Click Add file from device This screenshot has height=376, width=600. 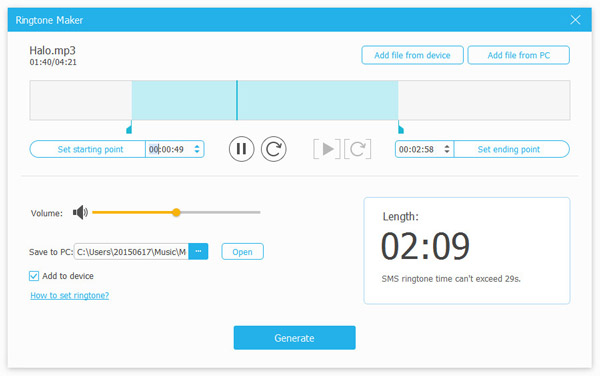click(x=412, y=55)
